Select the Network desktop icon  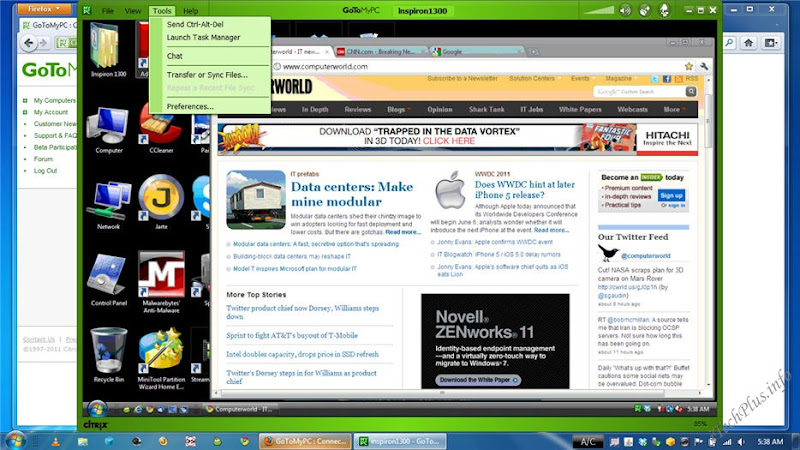pos(108,205)
